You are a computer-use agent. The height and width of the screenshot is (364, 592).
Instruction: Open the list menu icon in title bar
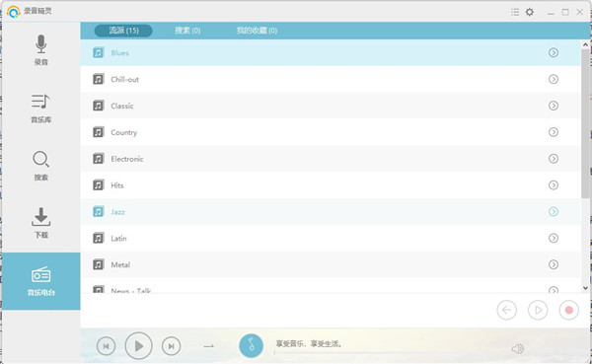[515, 12]
